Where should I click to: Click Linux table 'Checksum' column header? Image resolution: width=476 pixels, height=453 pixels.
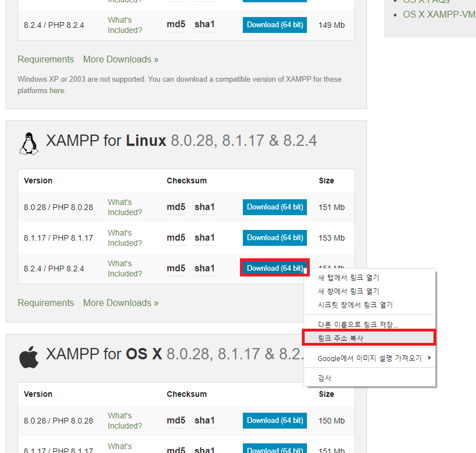pyautogui.click(x=187, y=181)
